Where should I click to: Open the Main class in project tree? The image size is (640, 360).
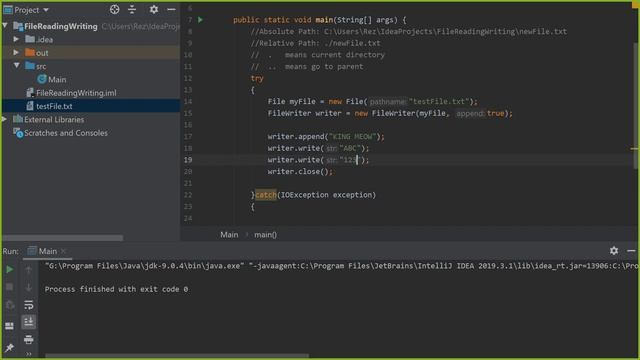pyautogui.click(x=57, y=80)
